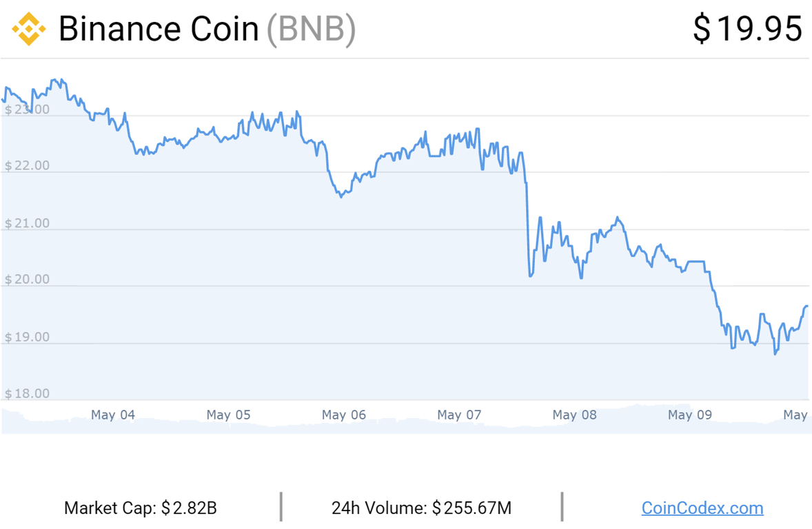812x529 pixels.
Task: Click the $23.00 y-axis label
Action: pyautogui.click(x=27, y=110)
